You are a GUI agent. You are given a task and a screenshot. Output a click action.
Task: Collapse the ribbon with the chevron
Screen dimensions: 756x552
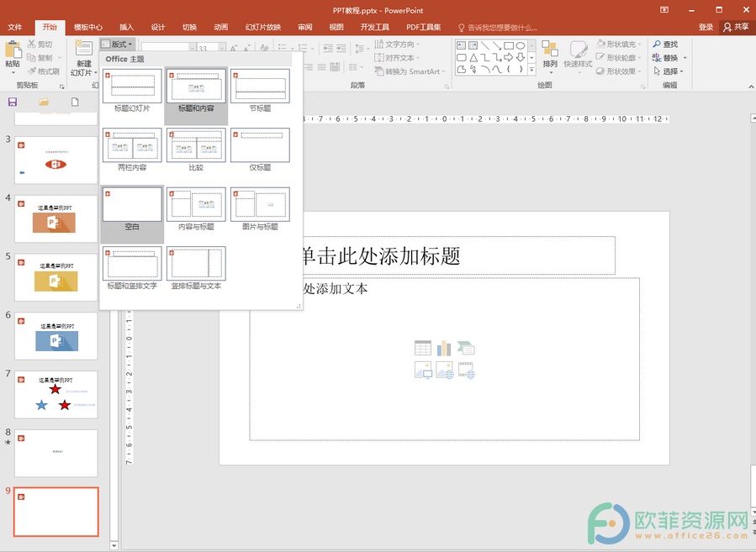[751, 87]
